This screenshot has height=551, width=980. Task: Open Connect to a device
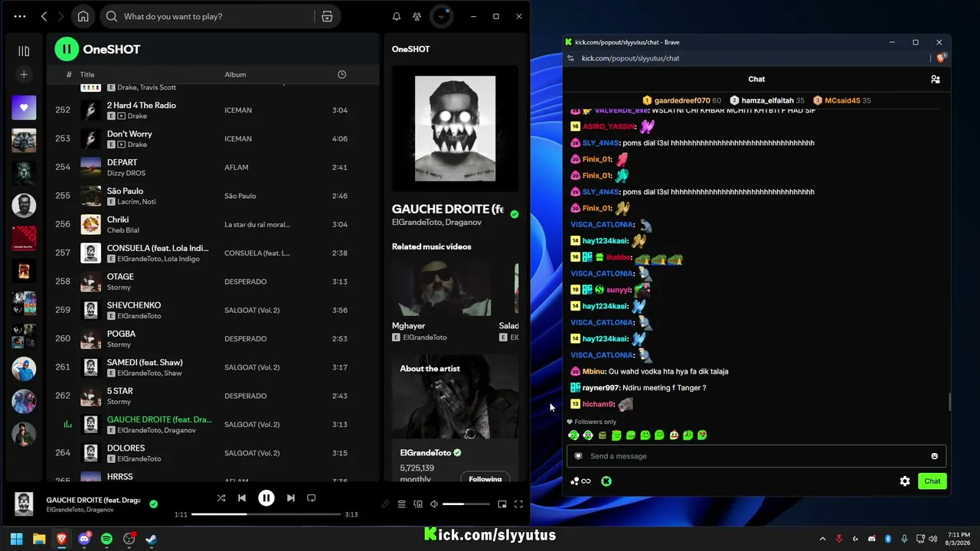[x=418, y=504]
